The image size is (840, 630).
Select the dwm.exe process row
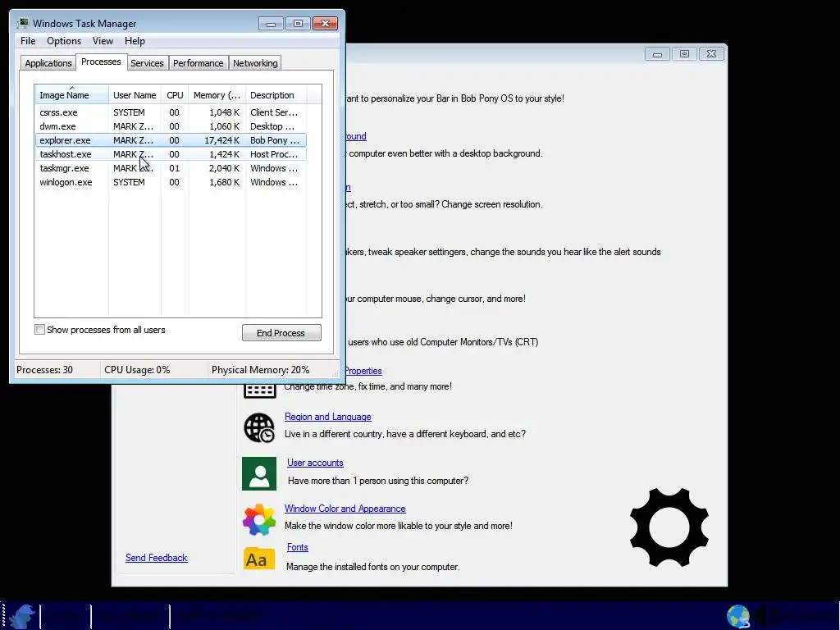tap(171, 126)
